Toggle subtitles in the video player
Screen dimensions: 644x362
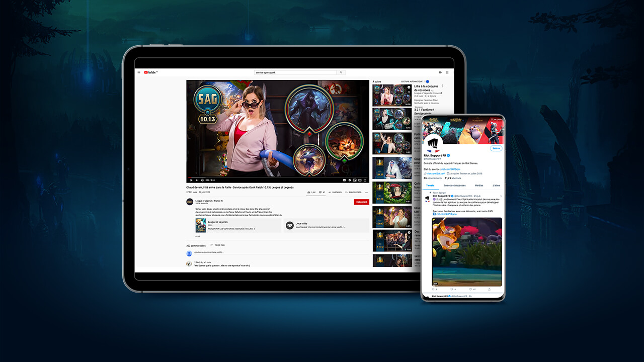[344, 180]
